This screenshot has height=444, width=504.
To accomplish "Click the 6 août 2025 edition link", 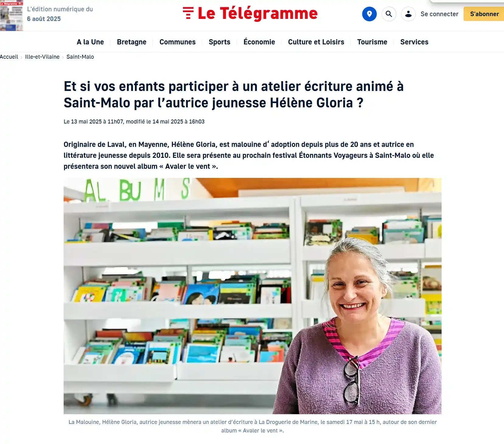I will [x=44, y=19].
